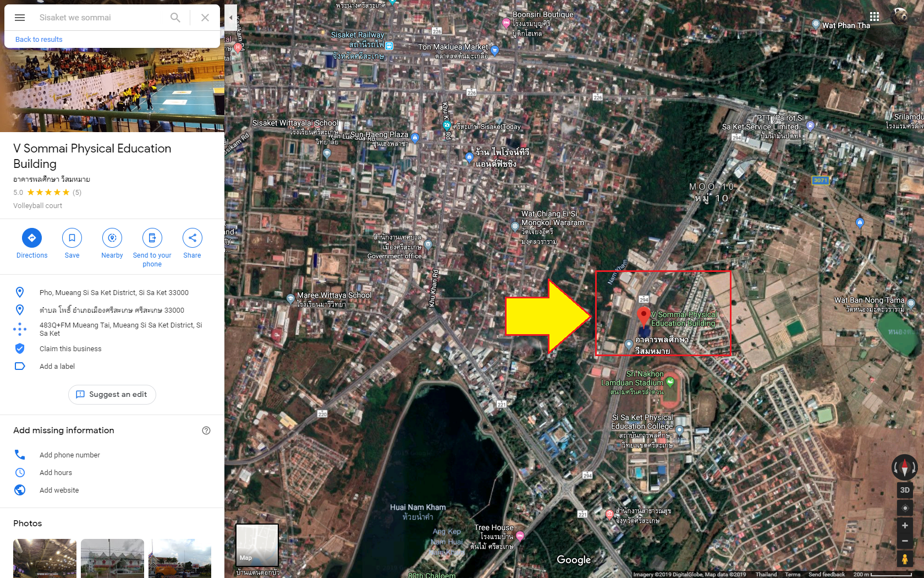Open the hamburger main menu
This screenshot has height=578, width=924.
click(x=20, y=18)
